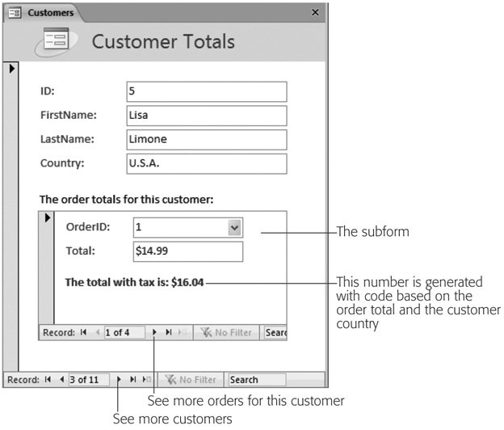Jump to last order record in subform

(169, 332)
